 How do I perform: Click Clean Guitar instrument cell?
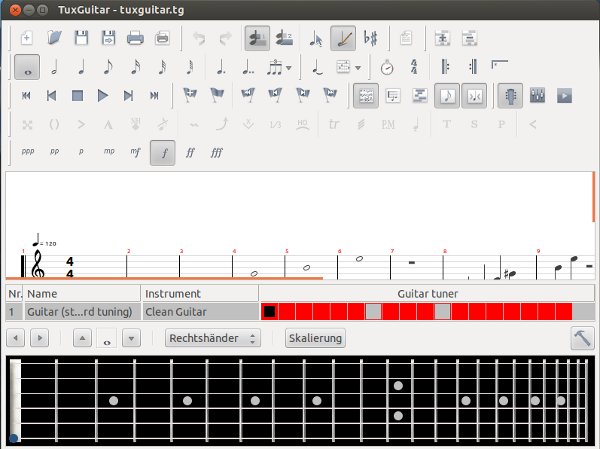[200, 312]
